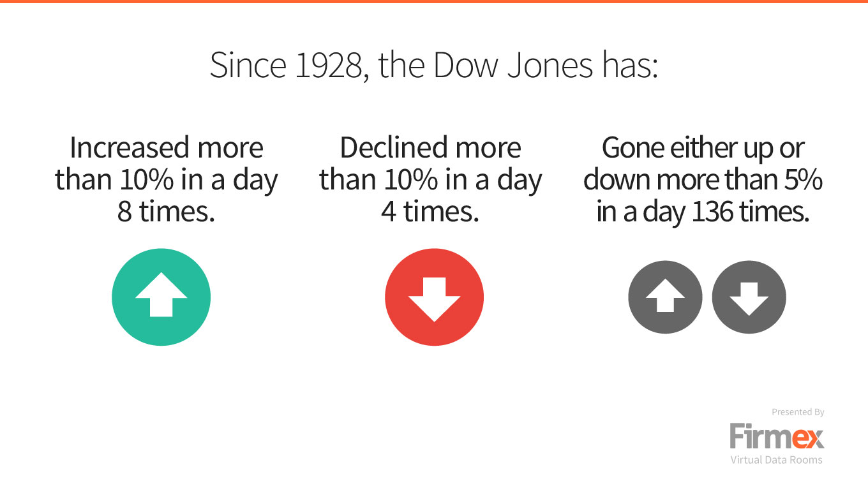Click the '136 times.' text
The height and width of the screenshot is (488, 868).
coord(751,212)
